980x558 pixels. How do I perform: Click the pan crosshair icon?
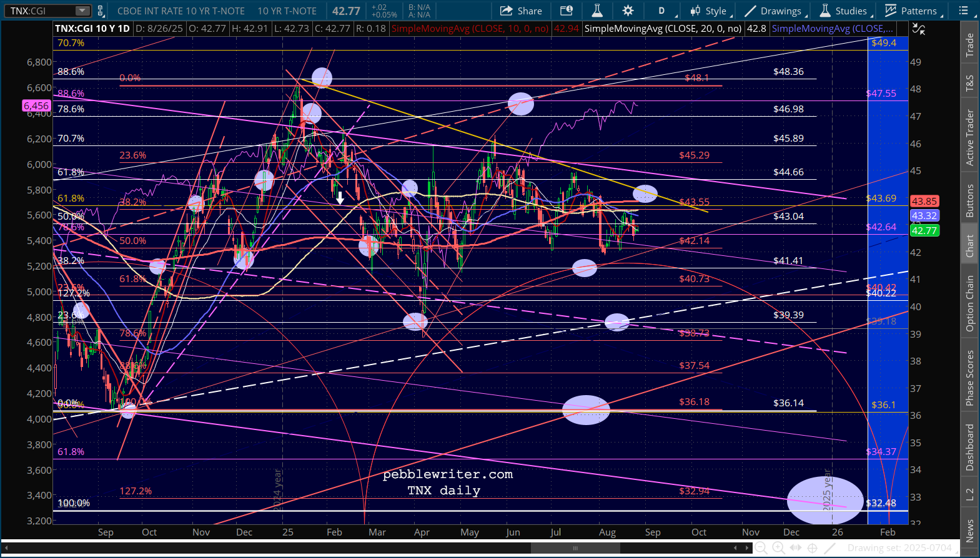tap(813, 548)
